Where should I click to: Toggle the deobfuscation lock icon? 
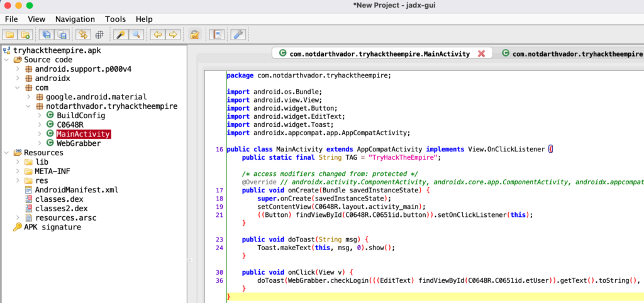point(195,35)
